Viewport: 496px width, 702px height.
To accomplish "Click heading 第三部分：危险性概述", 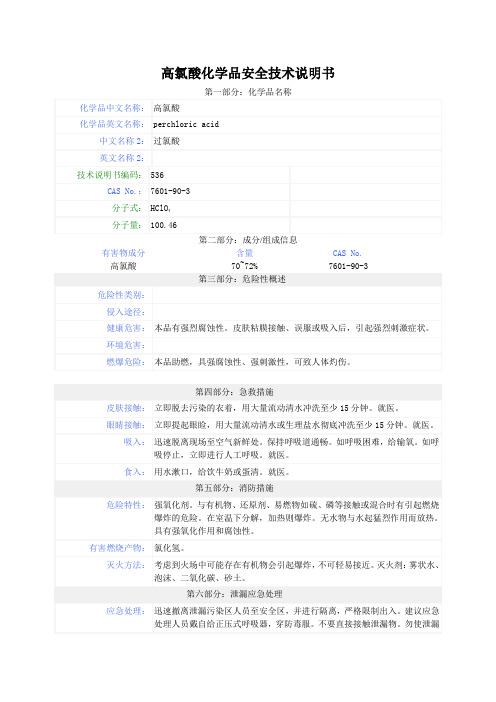I will (242, 279).
